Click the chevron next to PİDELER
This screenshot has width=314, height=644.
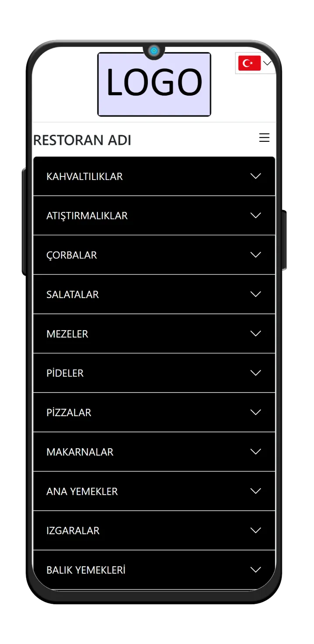(256, 373)
